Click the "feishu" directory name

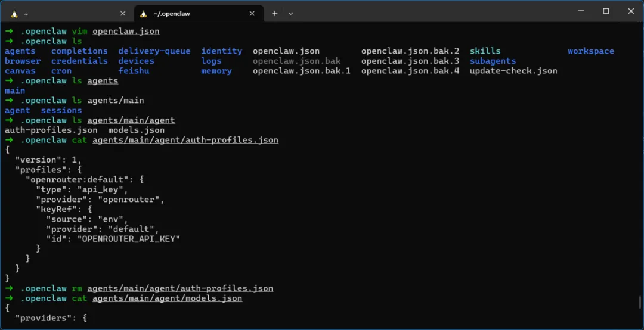(134, 71)
